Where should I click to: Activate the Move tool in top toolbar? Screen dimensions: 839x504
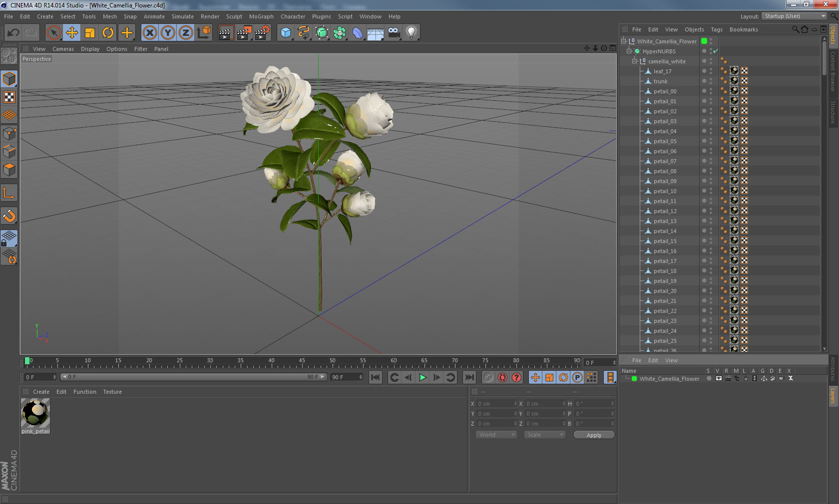coord(72,33)
